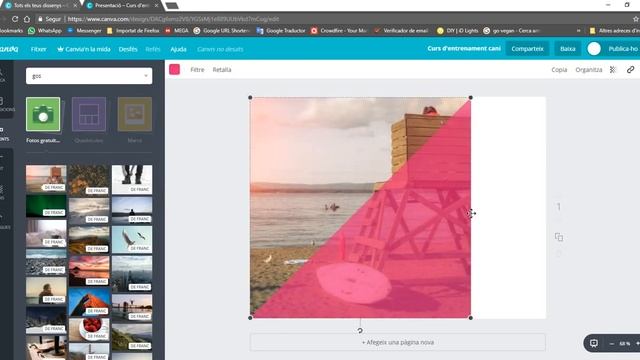Click the bottom-right image resize handle

pos(471,318)
